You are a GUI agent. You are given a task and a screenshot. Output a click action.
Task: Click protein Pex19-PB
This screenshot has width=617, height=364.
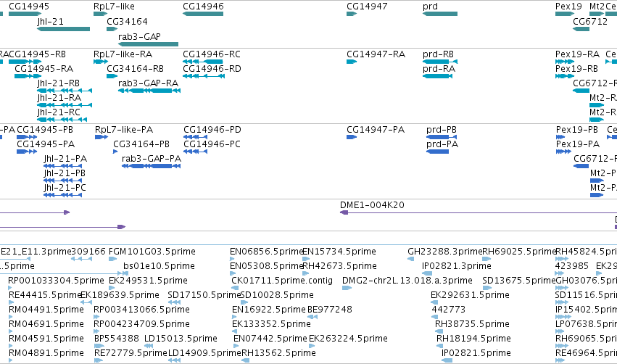pyautogui.click(x=560, y=137)
